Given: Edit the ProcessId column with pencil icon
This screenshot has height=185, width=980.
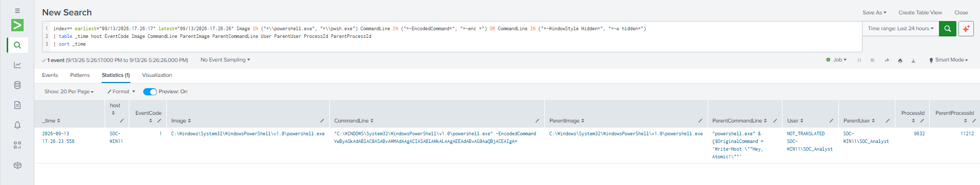Looking at the screenshot, I should [x=922, y=121].
